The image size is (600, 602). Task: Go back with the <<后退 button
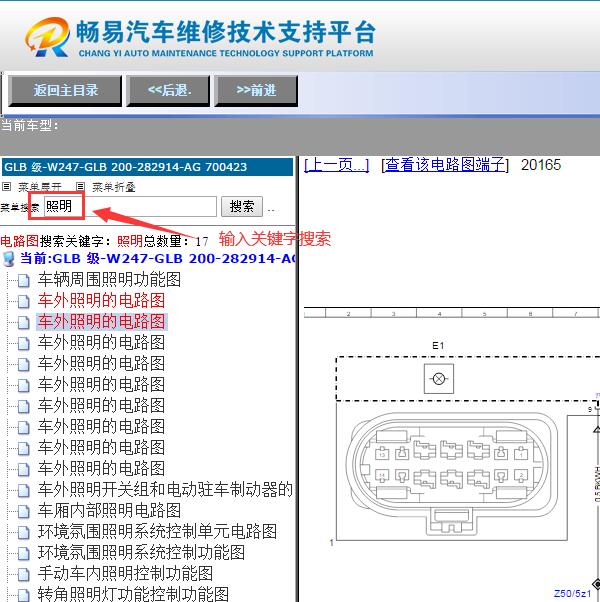pyautogui.click(x=168, y=91)
